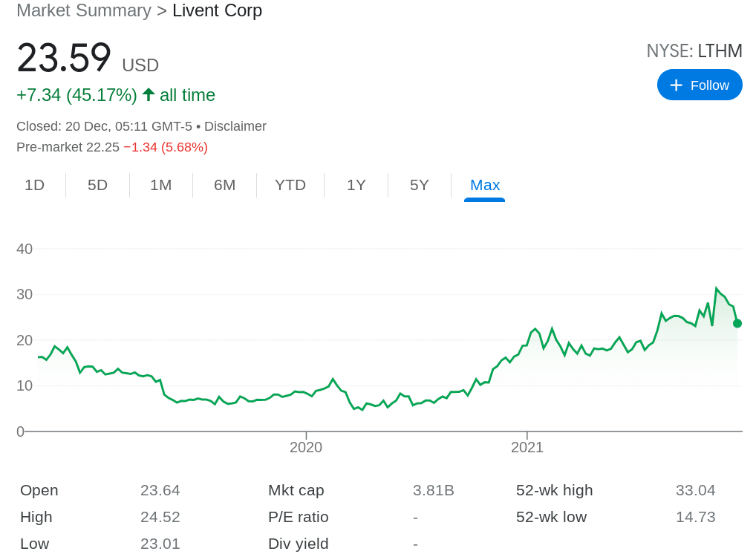Click the 2021 marker on chart axis

click(x=527, y=447)
